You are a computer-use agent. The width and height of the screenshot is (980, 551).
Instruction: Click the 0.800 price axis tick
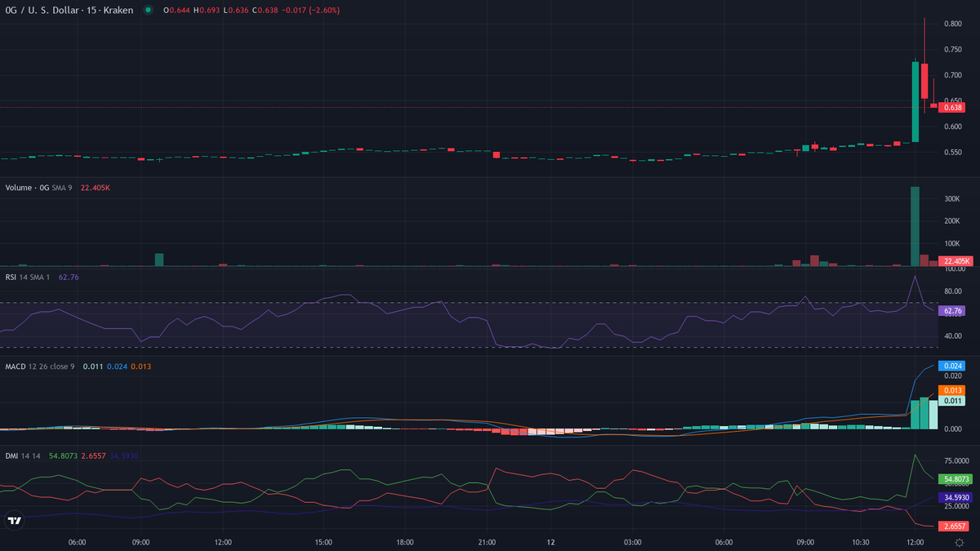point(952,24)
